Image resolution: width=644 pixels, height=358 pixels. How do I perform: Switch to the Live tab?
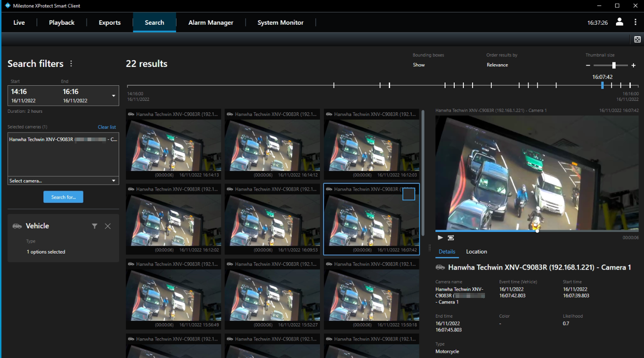coord(19,22)
